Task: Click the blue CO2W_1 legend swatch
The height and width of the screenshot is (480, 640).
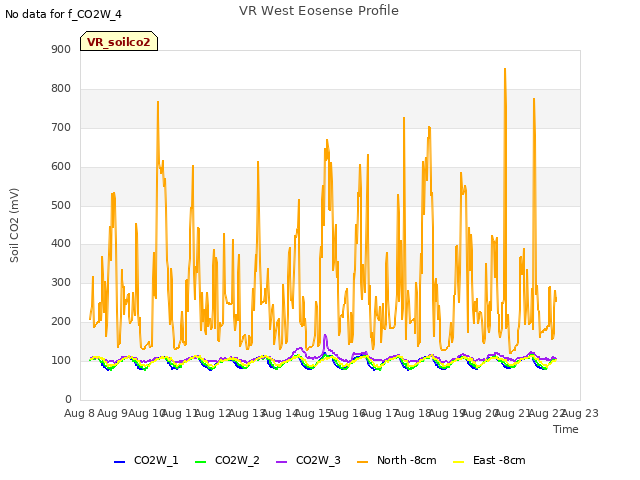Action: click(x=119, y=462)
